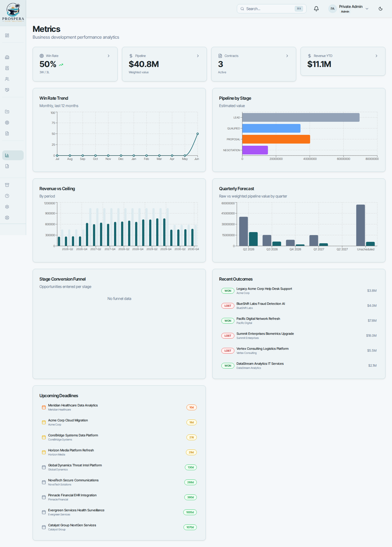
Task: Open the target/goals icon in sidebar
Action: pyautogui.click(x=7, y=123)
